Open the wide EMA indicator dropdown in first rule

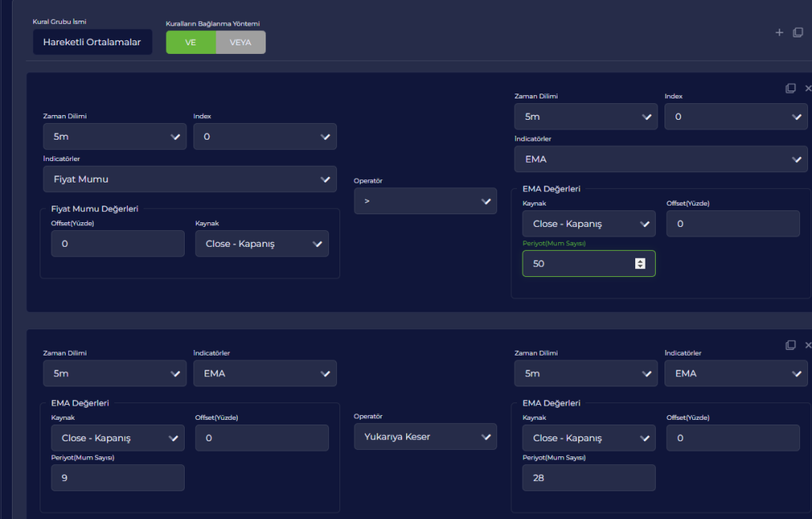[x=661, y=160]
